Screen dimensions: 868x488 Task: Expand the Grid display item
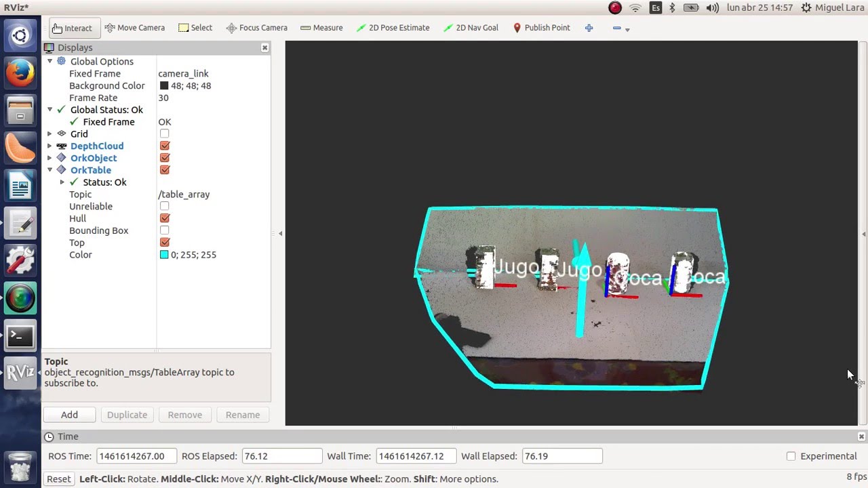click(50, 134)
